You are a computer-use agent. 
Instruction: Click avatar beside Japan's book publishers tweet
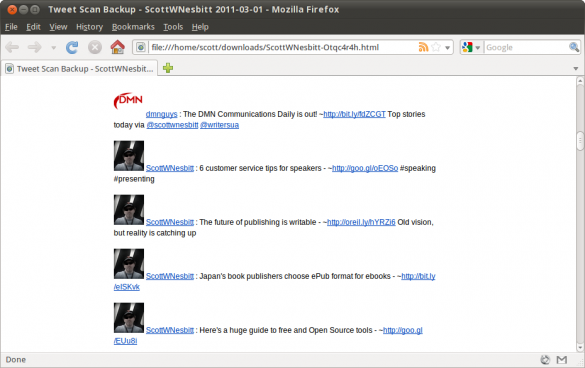tap(129, 264)
